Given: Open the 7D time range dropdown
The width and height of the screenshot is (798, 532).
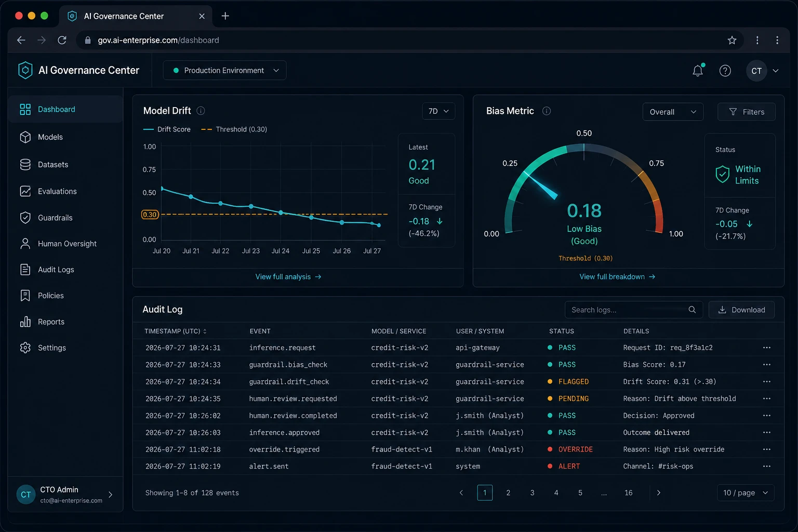Looking at the screenshot, I should [438, 111].
